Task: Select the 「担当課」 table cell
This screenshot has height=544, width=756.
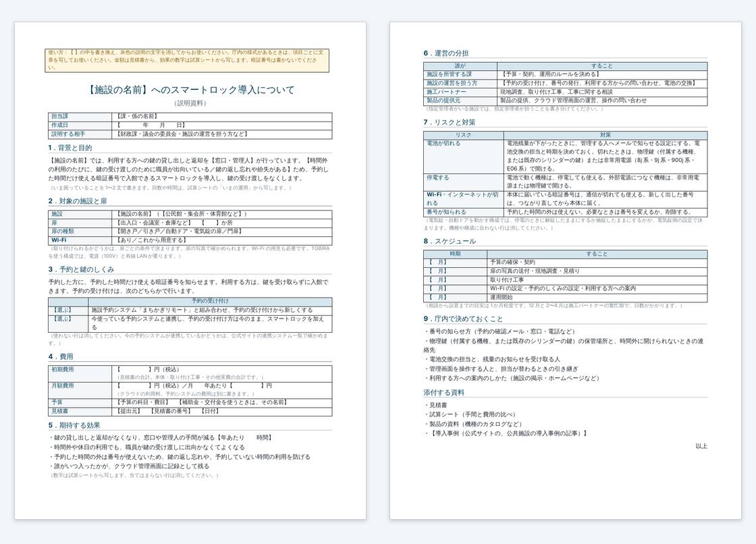Action: (x=80, y=116)
